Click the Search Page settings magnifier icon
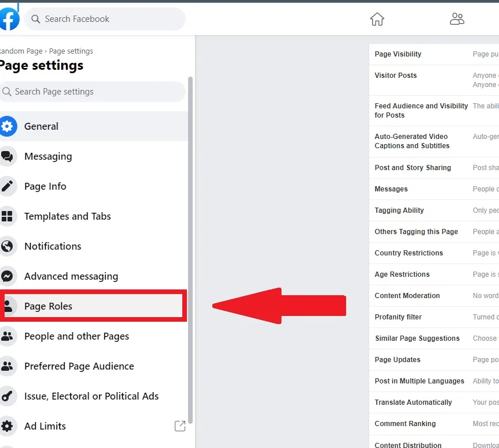499x448 pixels. tap(7, 92)
